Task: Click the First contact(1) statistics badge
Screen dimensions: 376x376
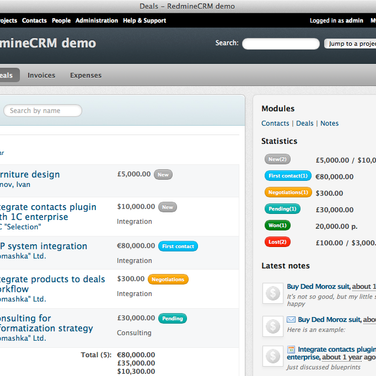Action: click(x=288, y=176)
